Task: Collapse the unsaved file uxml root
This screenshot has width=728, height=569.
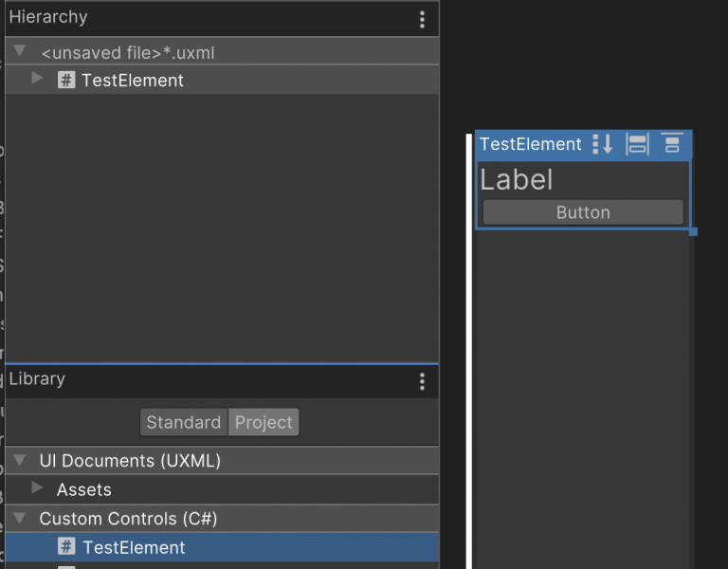Action: [20, 52]
